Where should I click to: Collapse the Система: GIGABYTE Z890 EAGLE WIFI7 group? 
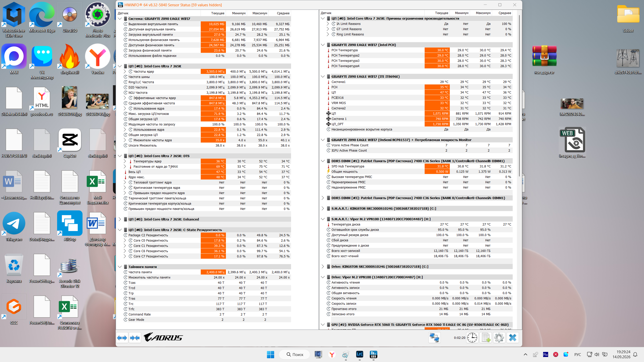[x=120, y=19]
